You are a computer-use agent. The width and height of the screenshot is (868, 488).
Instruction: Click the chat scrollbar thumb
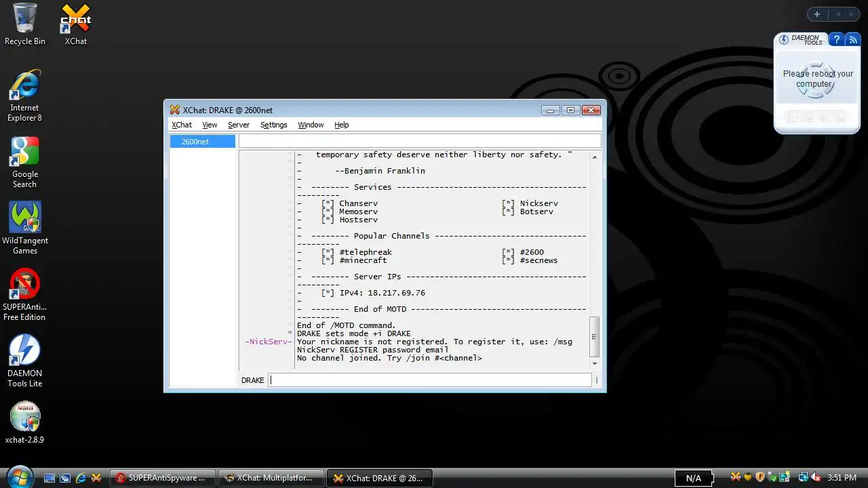595,337
